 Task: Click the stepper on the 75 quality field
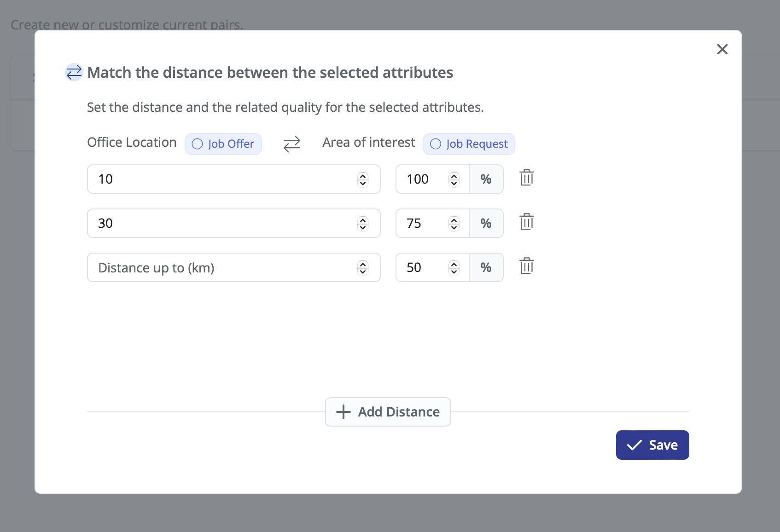coord(454,224)
